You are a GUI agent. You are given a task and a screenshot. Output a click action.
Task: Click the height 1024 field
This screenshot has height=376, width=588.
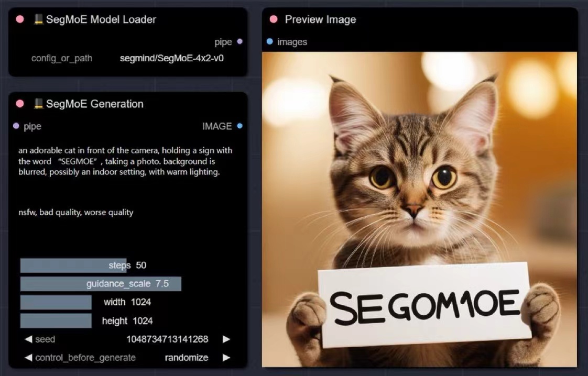[x=128, y=320]
